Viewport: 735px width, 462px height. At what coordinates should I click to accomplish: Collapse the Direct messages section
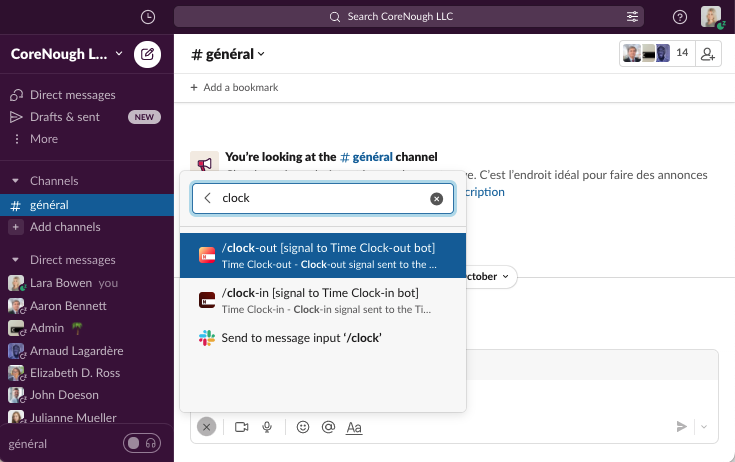[15, 260]
